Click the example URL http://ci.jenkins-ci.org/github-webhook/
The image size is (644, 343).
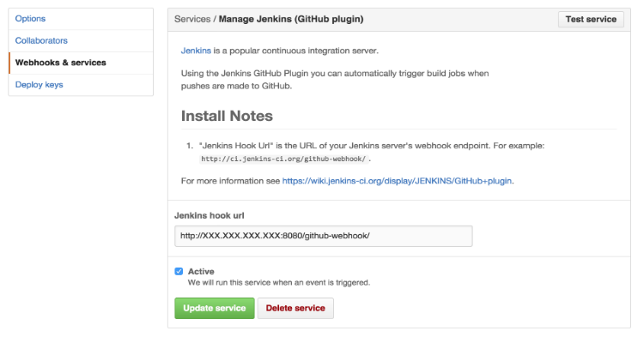point(283,159)
